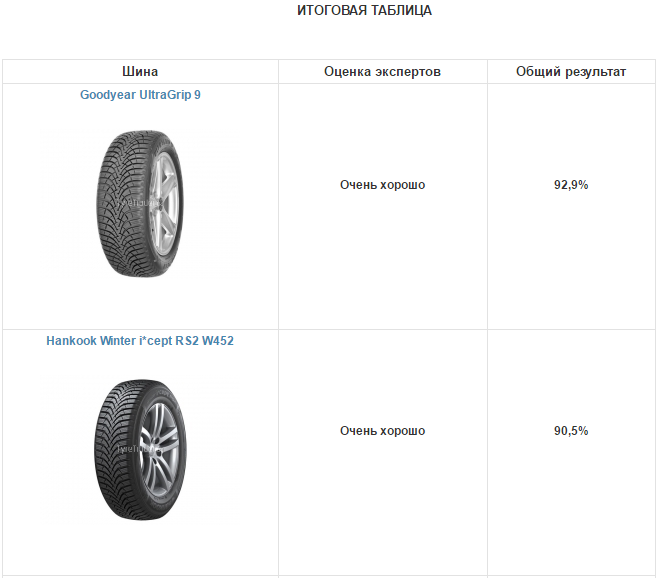Click "W452" in the Hankook tire name
This screenshot has width=661, height=578.
(x=217, y=340)
